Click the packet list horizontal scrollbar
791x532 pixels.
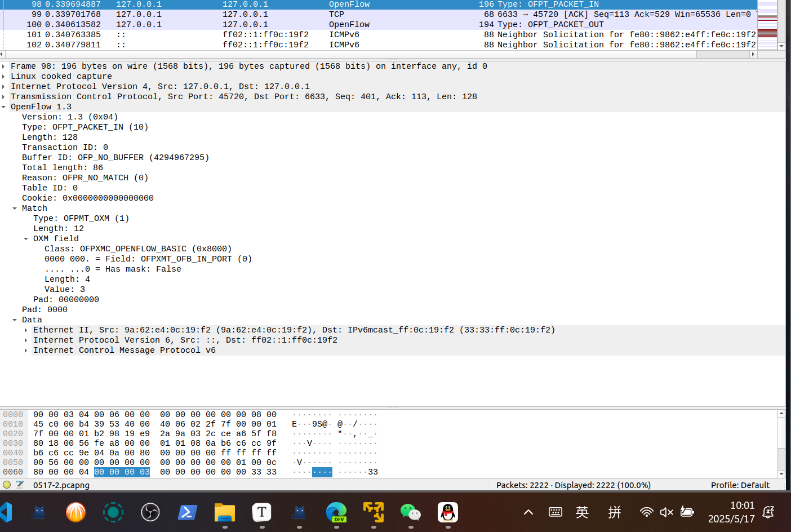[x=349, y=55]
